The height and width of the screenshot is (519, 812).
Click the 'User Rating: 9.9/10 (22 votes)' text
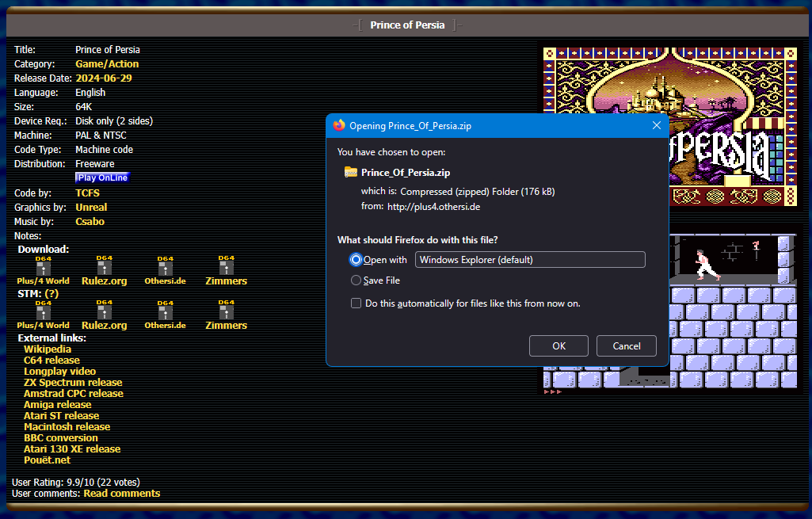tap(75, 483)
